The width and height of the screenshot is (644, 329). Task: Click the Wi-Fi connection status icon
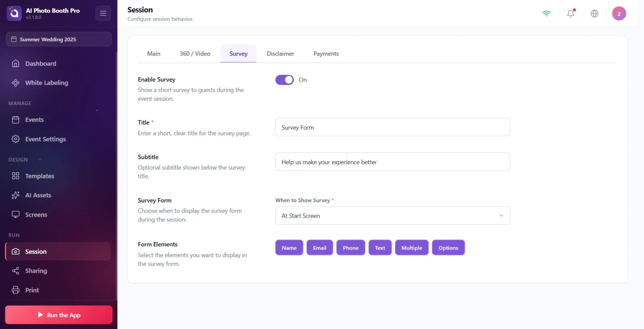[x=546, y=13]
